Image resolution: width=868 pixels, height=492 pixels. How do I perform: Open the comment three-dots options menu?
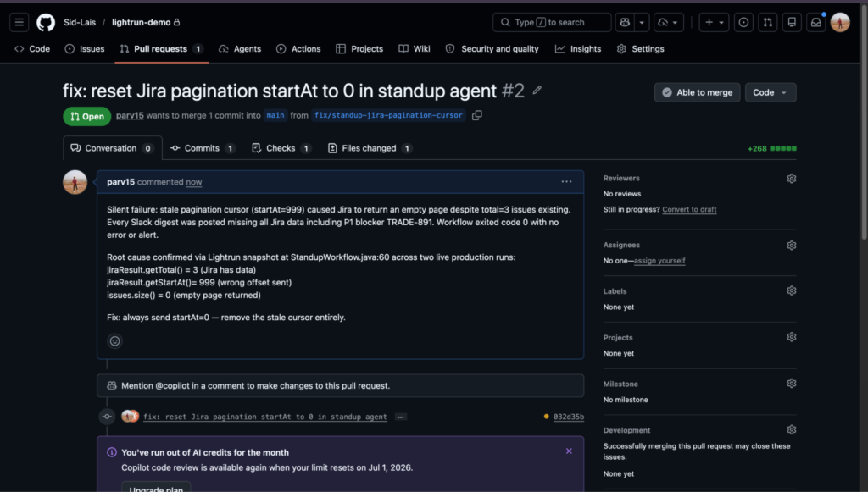pyautogui.click(x=566, y=181)
